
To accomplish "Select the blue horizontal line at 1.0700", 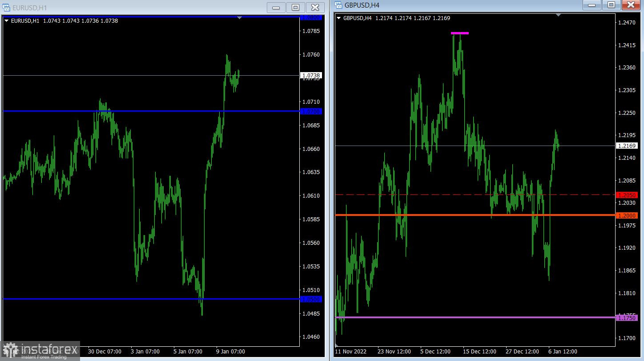I will coord(151,111).
